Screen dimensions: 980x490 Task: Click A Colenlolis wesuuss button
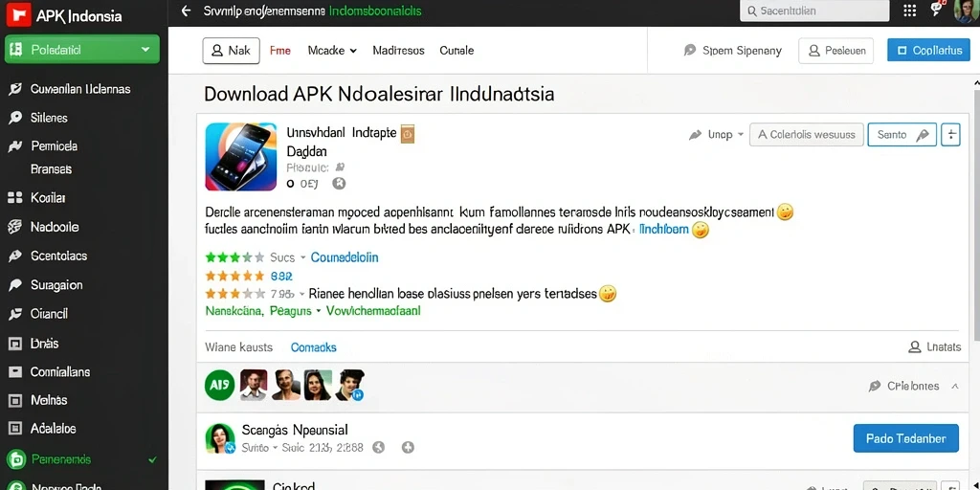coord(806,134)
